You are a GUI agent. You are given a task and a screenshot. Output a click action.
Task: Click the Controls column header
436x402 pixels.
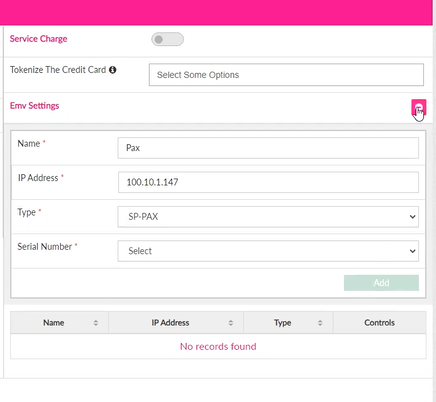(380, 323)
